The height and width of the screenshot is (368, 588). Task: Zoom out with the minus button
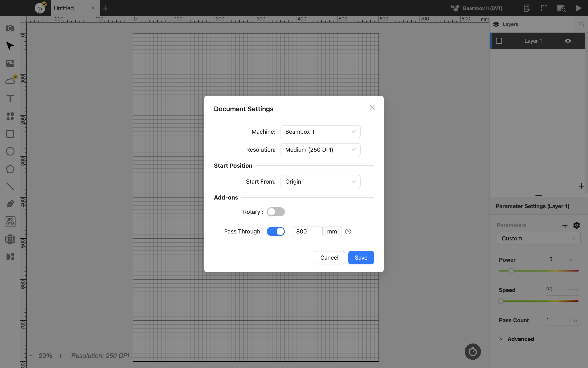(31, 356)
